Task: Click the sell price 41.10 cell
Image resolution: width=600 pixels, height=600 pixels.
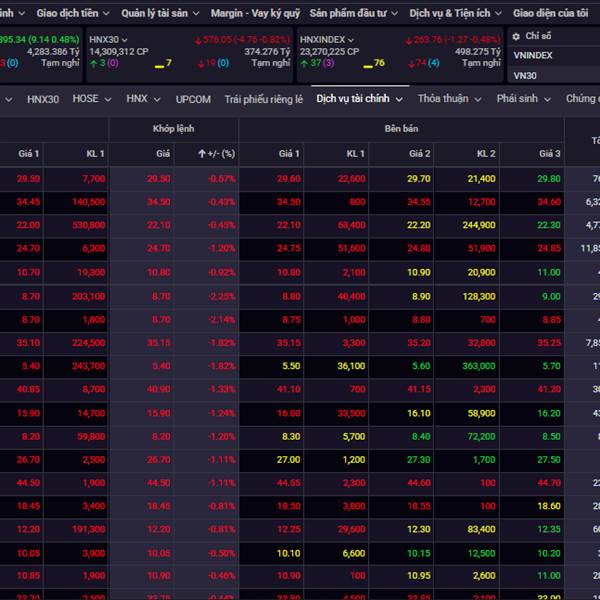Action: pos(289,390)
